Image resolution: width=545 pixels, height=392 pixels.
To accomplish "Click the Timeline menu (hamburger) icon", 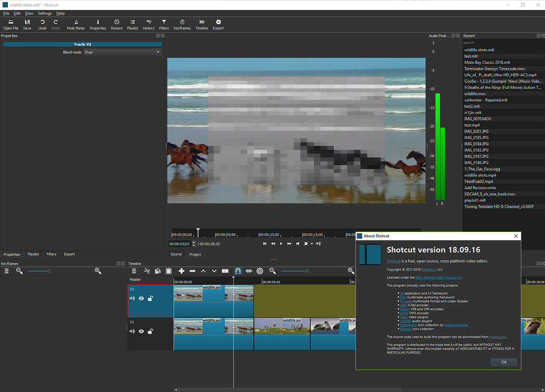I will tap(134, 271).
